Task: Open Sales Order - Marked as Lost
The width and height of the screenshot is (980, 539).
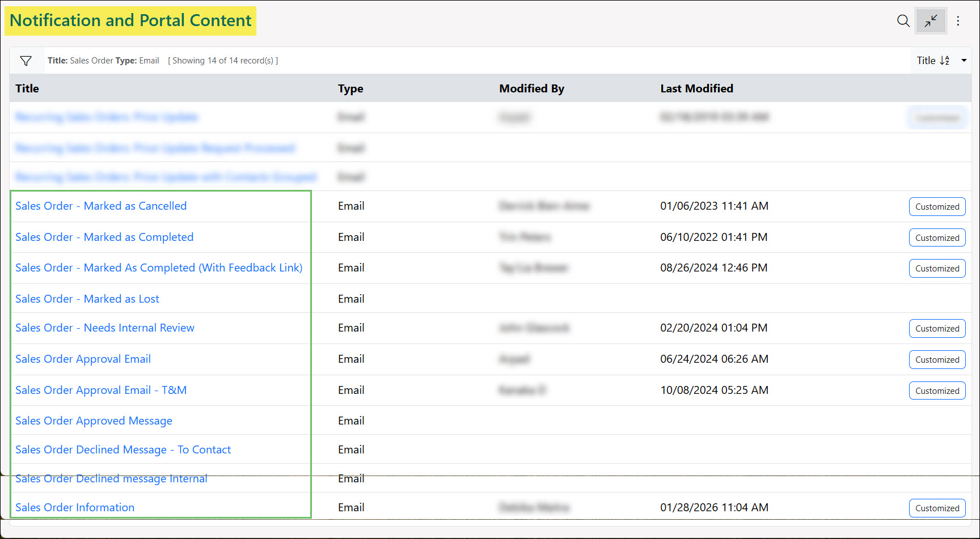Action: (87, 299)
